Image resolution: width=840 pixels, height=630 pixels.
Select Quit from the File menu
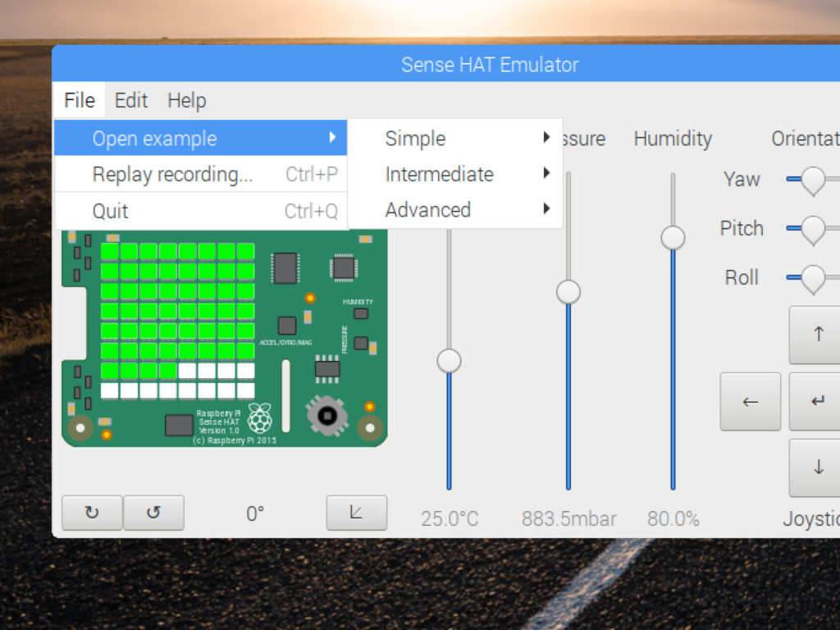(201, 211)
